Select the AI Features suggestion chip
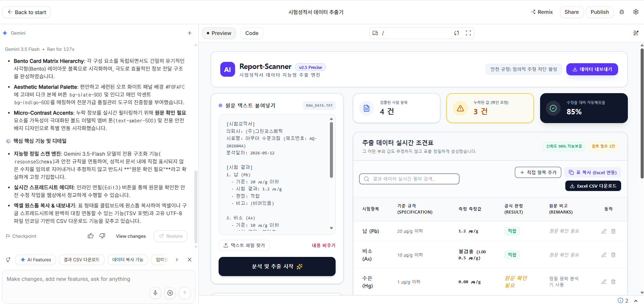This screenshot has width=644, height=305. coord(36,260)
